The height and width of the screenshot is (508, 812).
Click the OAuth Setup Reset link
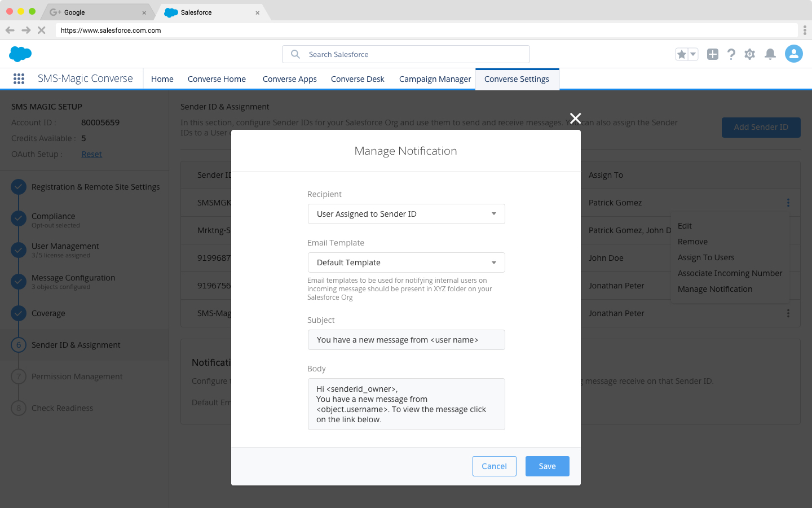point(91,154)
